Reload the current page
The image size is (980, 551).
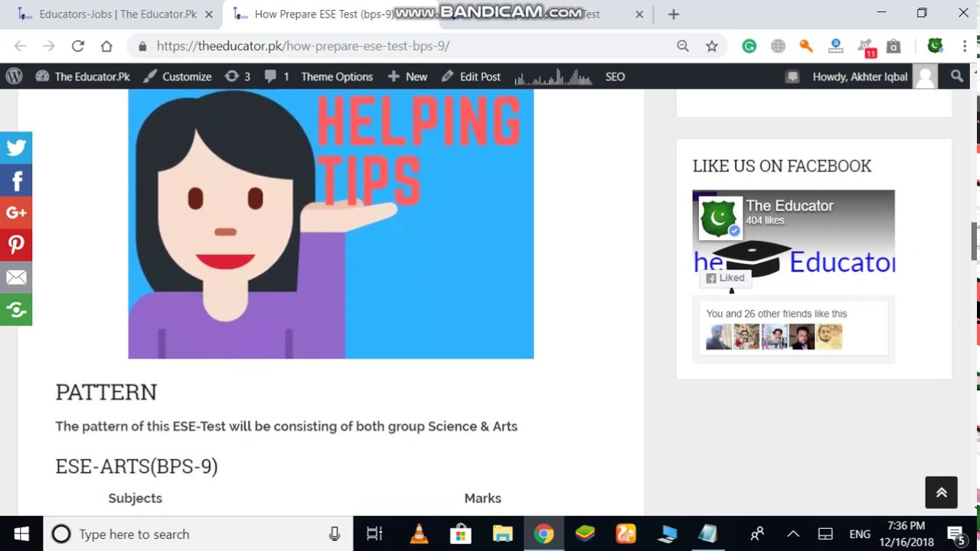tap(77, 46)
